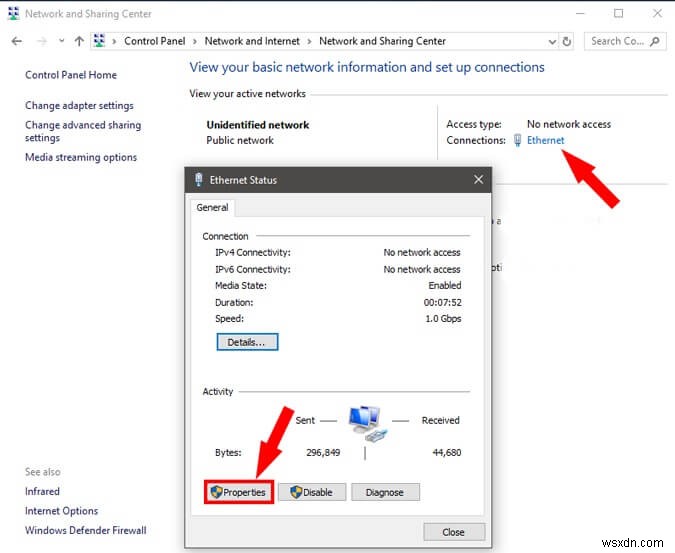
Task: Open Change advanced sharing settings
Action: tap(83, 131)
